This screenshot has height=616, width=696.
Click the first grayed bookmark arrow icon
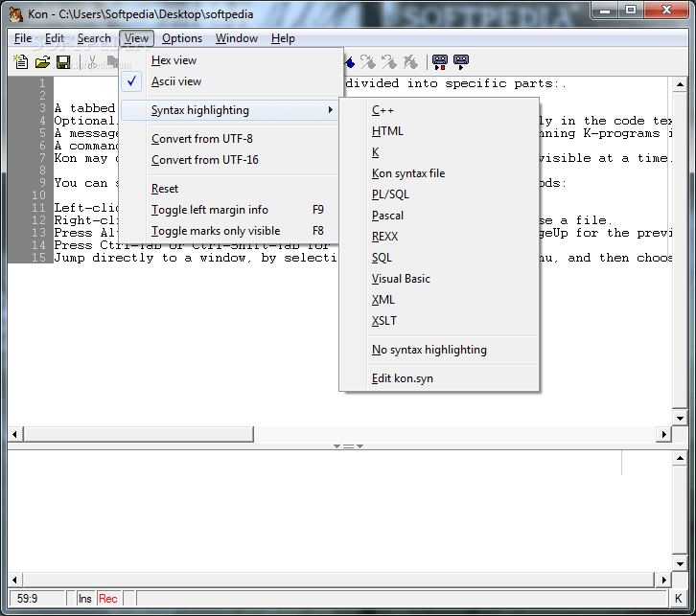click(368, 61)
